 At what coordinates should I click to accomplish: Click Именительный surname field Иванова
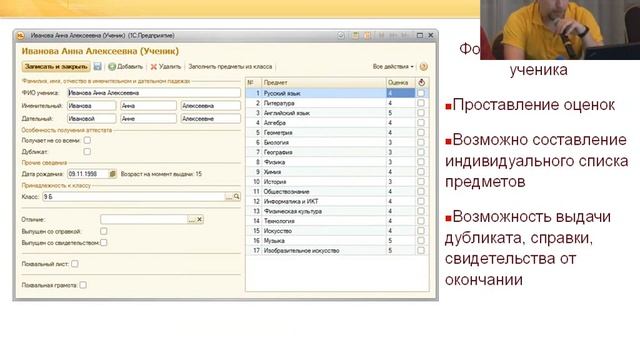tap(91, 106)
